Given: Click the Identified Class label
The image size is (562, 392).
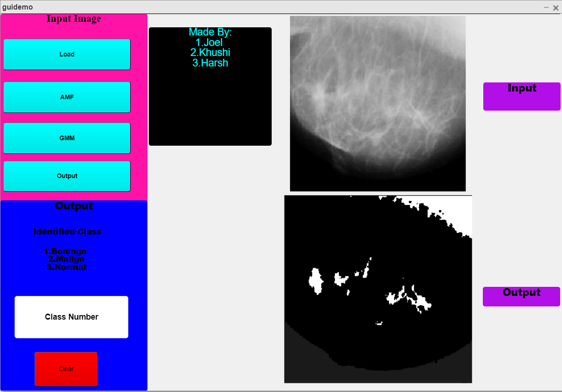Looking at the screenshot, I should 67,232.
